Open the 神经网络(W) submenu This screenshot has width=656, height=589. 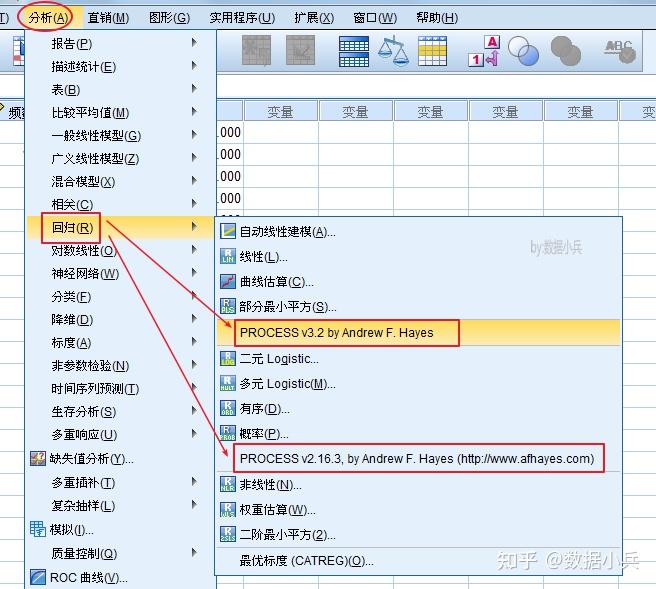point(120,274)
